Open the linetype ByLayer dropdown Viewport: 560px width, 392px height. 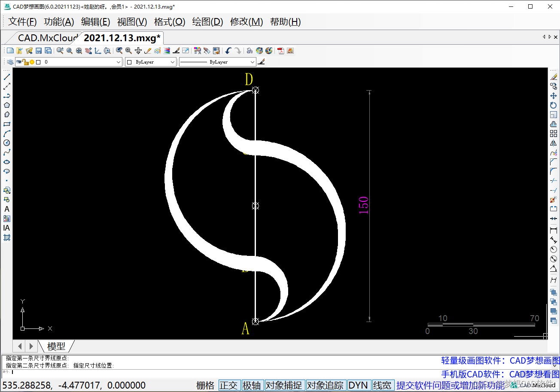(x=253, y=62)
